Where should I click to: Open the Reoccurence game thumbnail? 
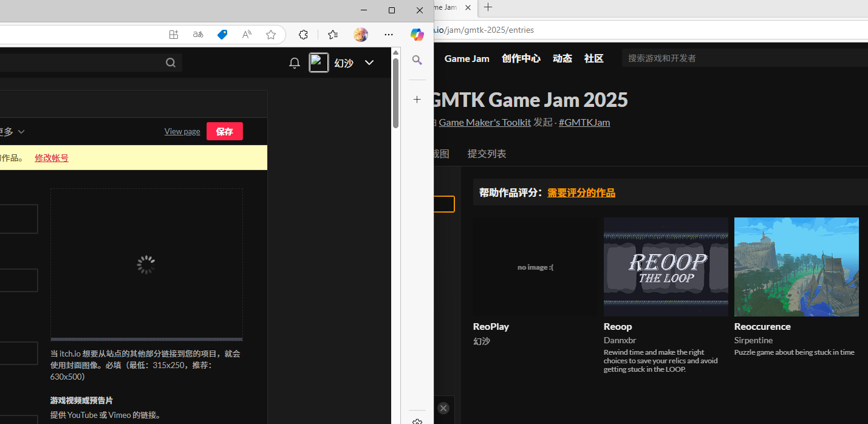tap(796, 267)
